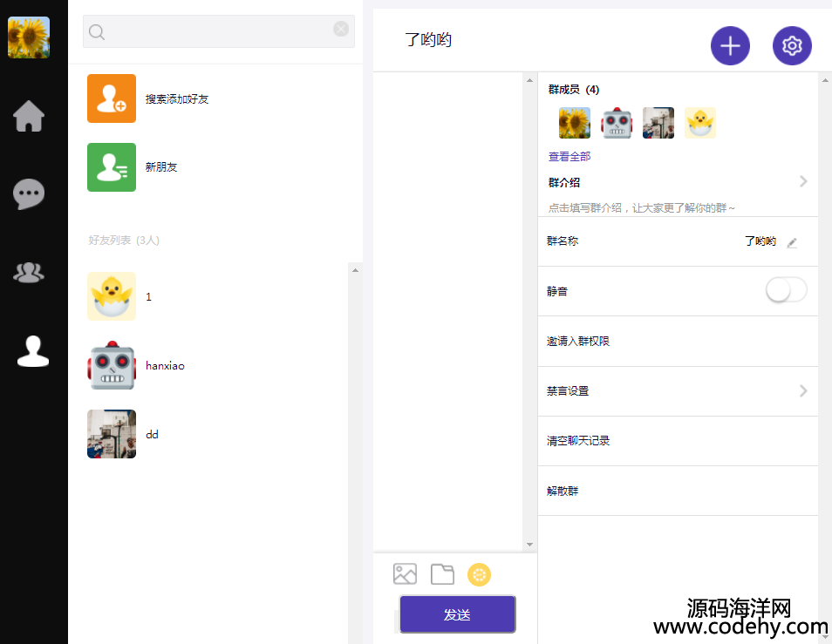Go to the home icon in sidebar
Viewport: 832px width, 644px height.
tap(29, 116)
